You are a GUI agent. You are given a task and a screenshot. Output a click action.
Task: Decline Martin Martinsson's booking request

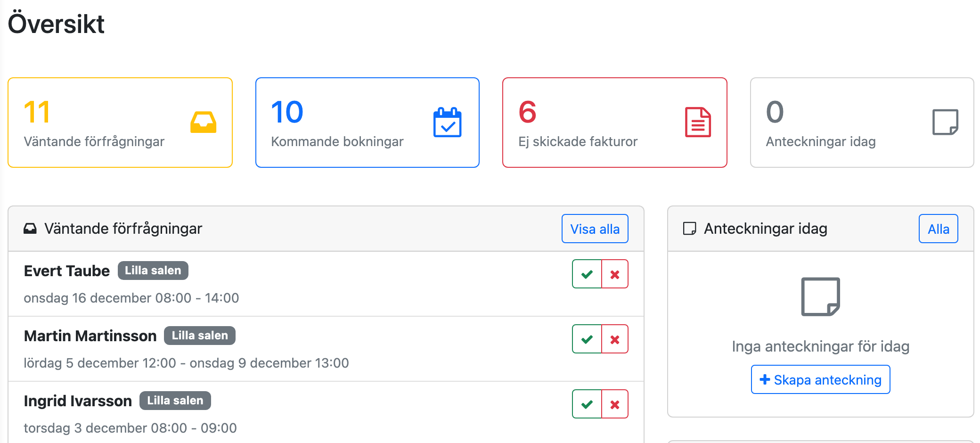(615, 339)
